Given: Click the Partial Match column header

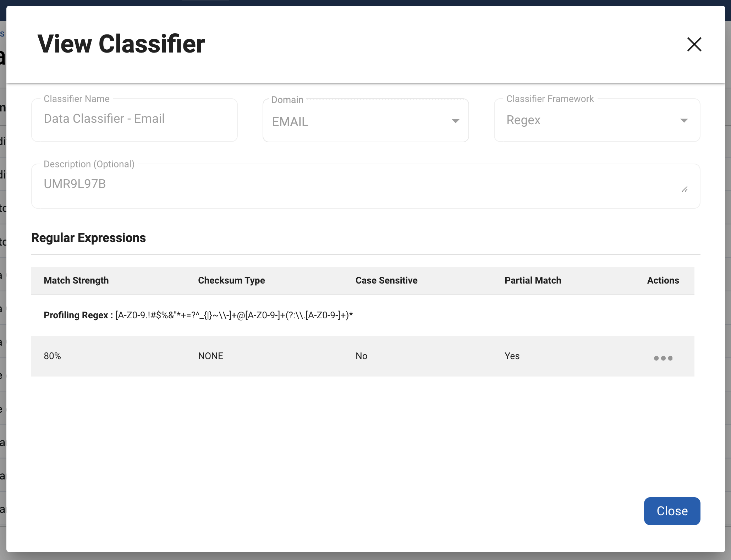Looking at the screenshot, I should point(533,280).
